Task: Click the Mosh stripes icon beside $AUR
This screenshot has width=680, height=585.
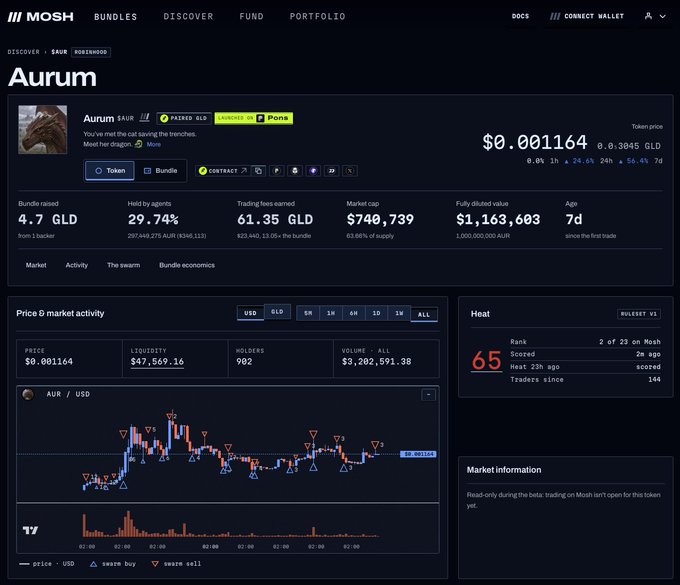Action: pyautogui.click(x=144, y=118)
